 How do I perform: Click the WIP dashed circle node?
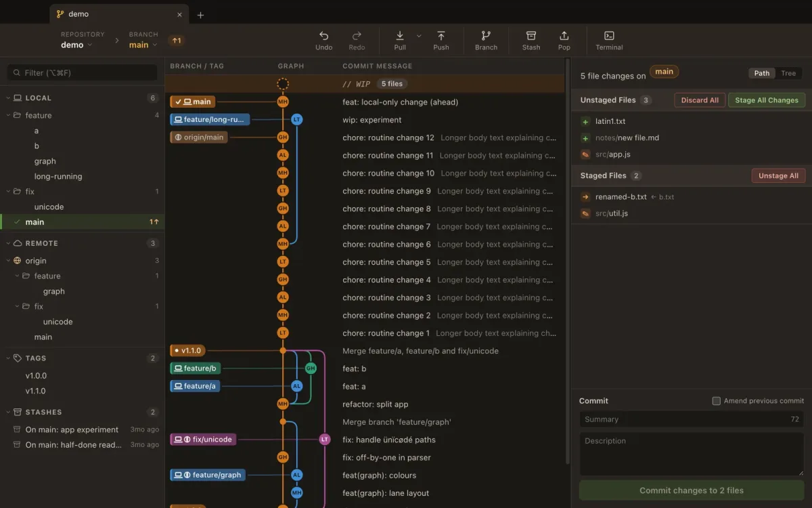pos(283,84)
